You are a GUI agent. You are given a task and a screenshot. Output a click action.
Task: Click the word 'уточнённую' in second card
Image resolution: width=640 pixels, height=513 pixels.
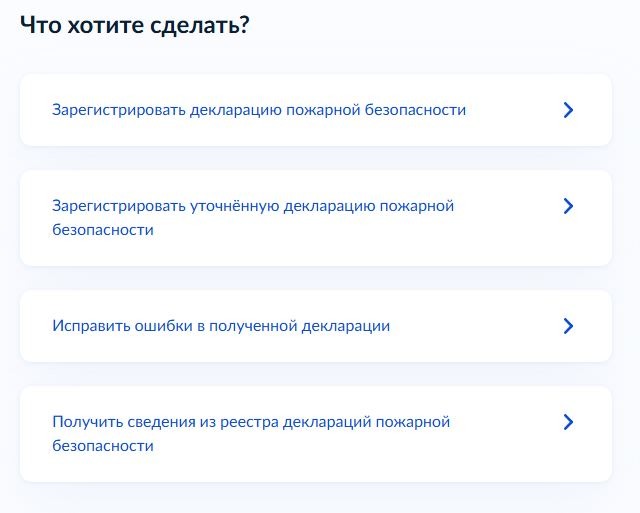(x=235, y=206)
